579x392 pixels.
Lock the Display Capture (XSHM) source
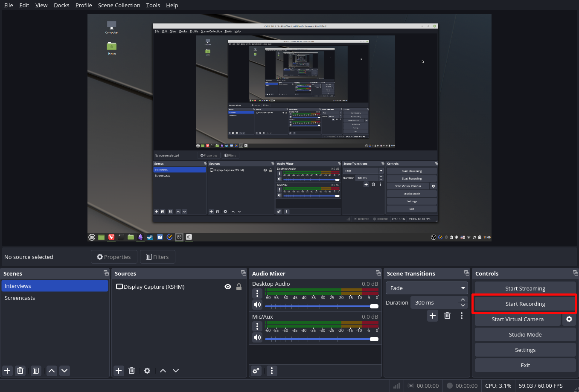tap(239, 287)
